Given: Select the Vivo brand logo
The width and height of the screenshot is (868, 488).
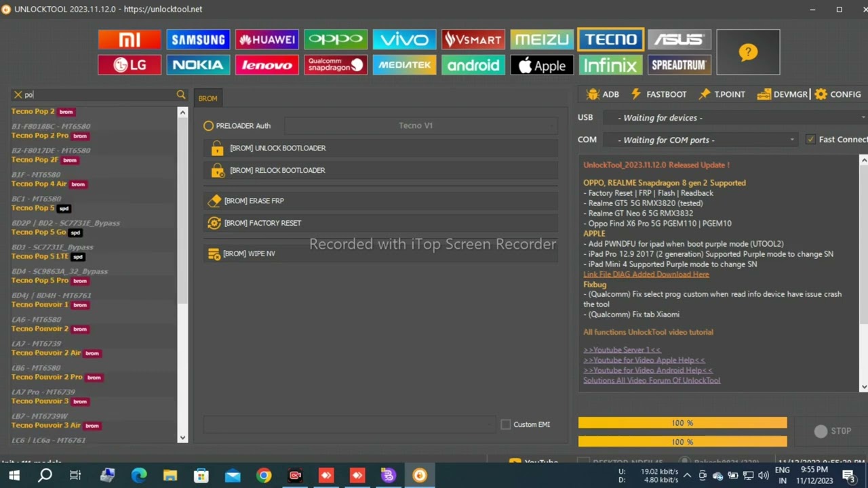Looking at the screenshot, I should [x=405, y=39].
